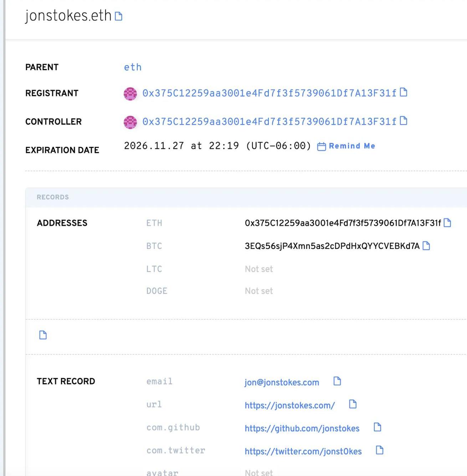This screenshot has height=476, width=467.
Task: Click the registrant's pink identicon avatar
Action: (x=130, y=93)
